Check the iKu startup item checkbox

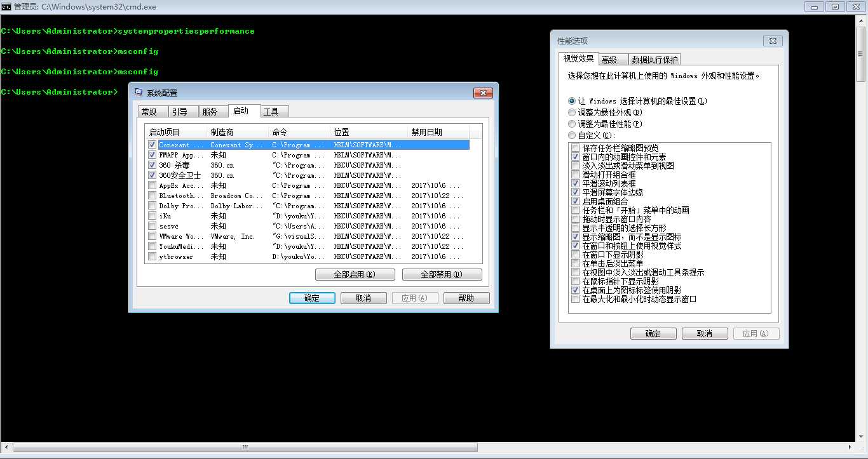[x=152, y=216]
